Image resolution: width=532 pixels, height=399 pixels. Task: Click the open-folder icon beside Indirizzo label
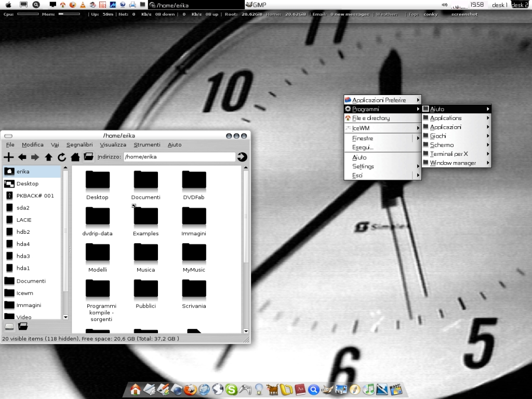(x=88, y=156)
